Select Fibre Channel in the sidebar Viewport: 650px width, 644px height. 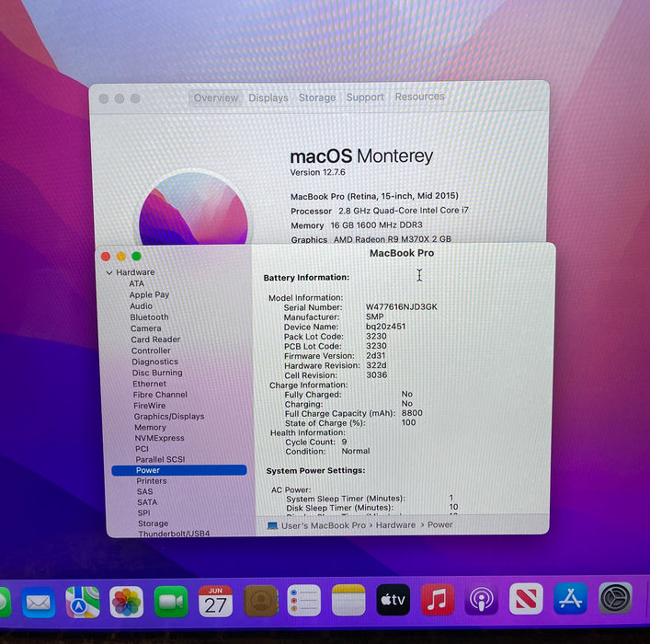coord(160,395)
